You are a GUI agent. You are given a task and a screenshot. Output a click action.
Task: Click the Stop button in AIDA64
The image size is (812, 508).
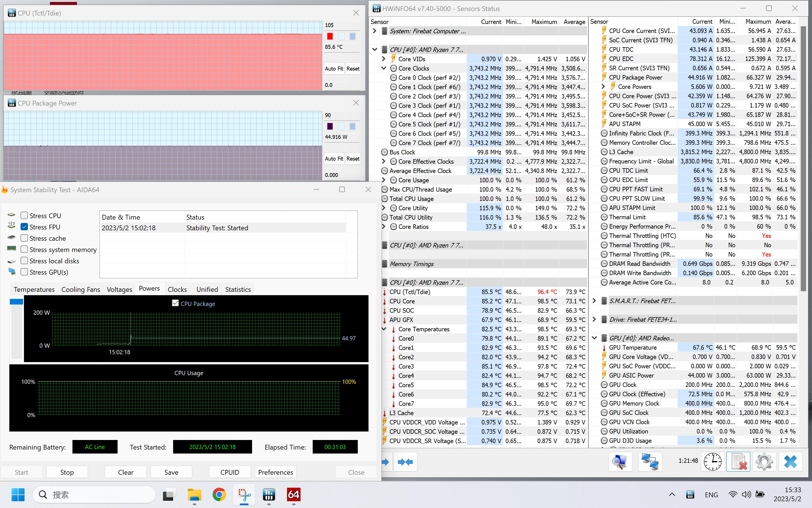click(x=67, y=472)
